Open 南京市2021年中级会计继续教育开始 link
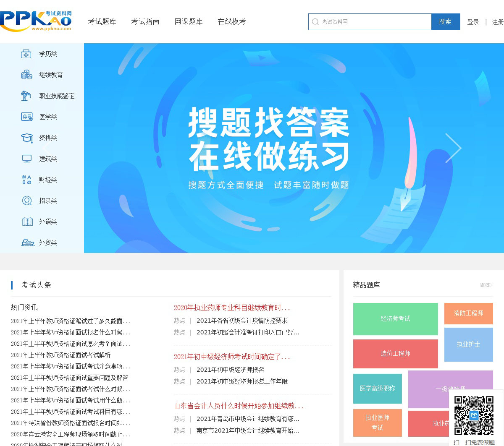 click(x=248, y=430)
